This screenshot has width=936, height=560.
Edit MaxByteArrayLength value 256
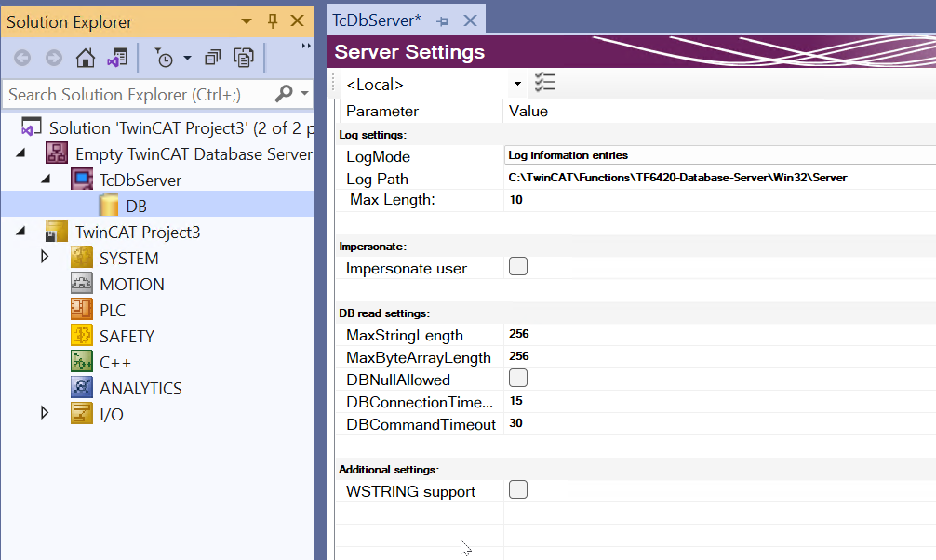tap(720, 356)
